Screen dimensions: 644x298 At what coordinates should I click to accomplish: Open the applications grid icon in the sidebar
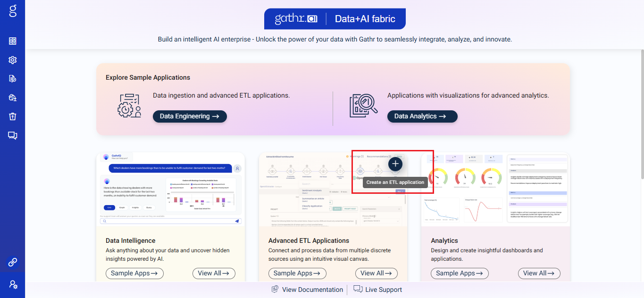(12, 41)
